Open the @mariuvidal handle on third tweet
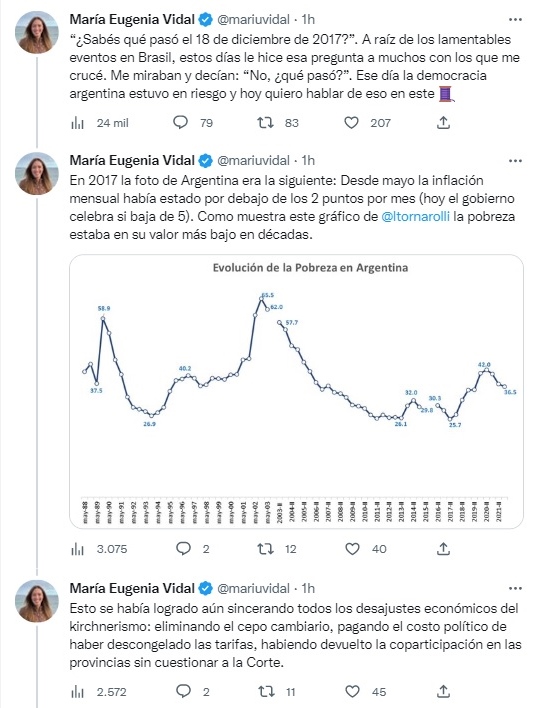 coord(253,588)
